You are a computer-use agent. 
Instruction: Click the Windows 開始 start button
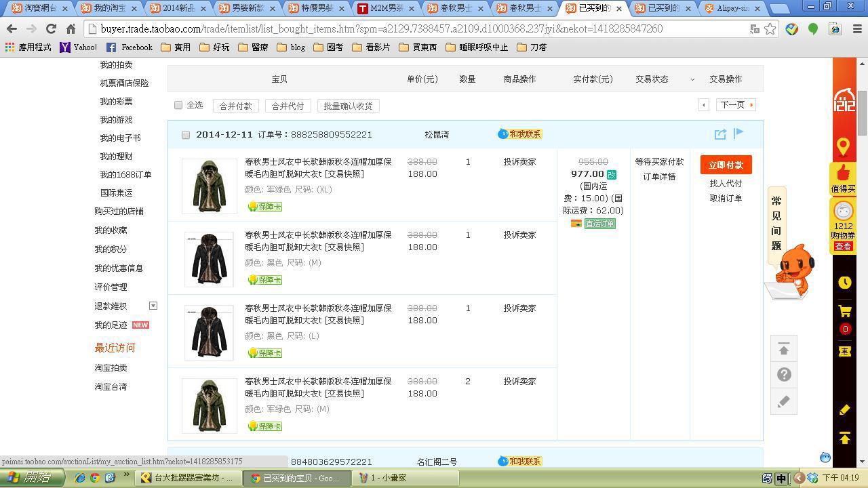(31, 478)
